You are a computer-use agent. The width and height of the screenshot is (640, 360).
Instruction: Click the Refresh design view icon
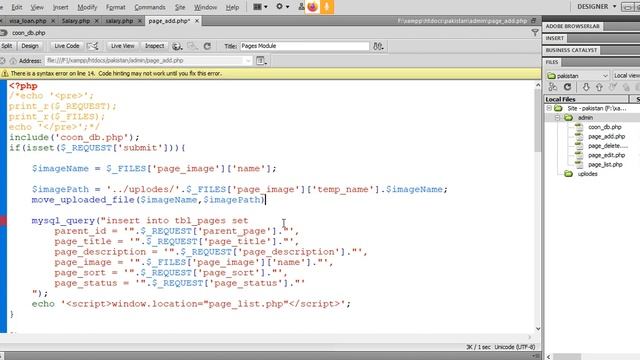[x=207, y=46]
